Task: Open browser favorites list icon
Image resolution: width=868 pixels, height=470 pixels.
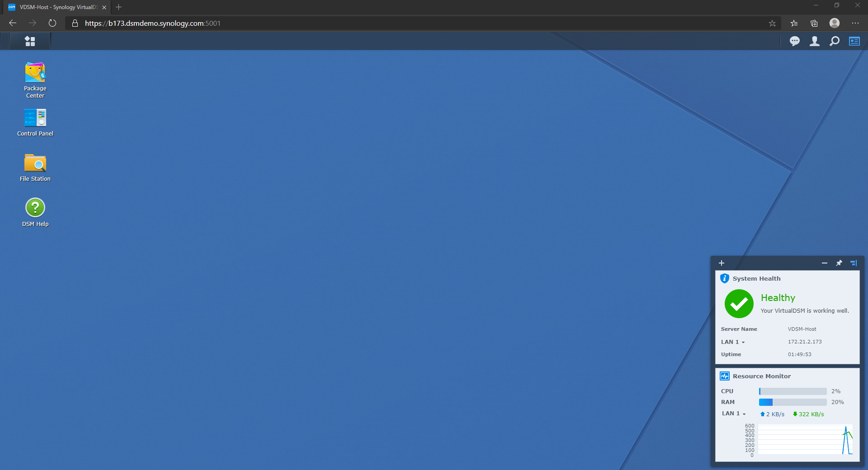Action: click(x=794, y=23)
